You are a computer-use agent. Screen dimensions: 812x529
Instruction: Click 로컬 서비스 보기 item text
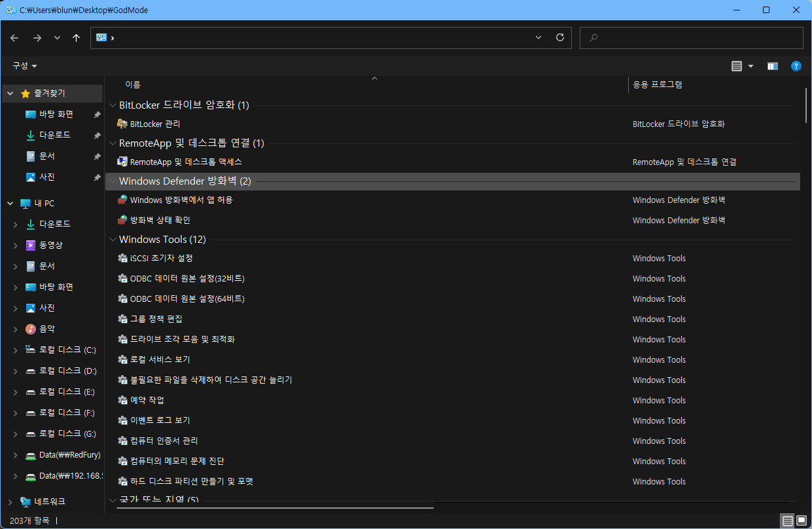160,359
